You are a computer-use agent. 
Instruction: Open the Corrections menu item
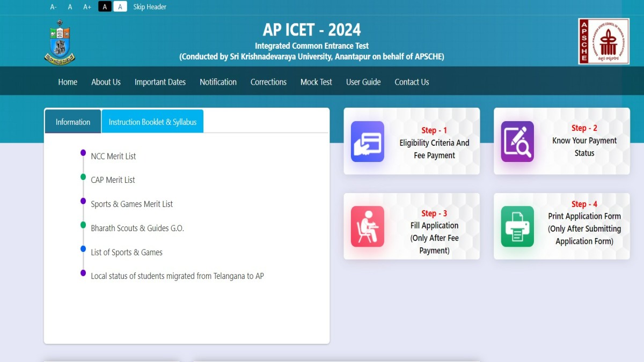268,82
